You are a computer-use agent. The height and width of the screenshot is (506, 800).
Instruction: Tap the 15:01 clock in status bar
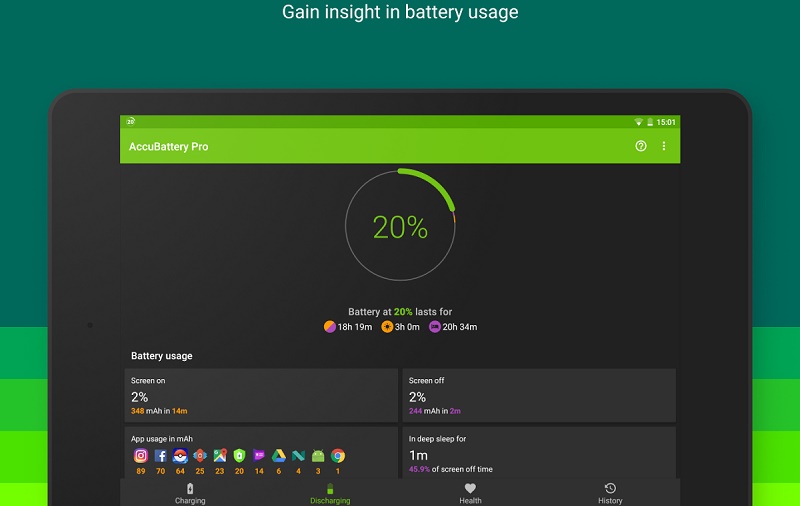pyautogui.click(x=666, y=122)
